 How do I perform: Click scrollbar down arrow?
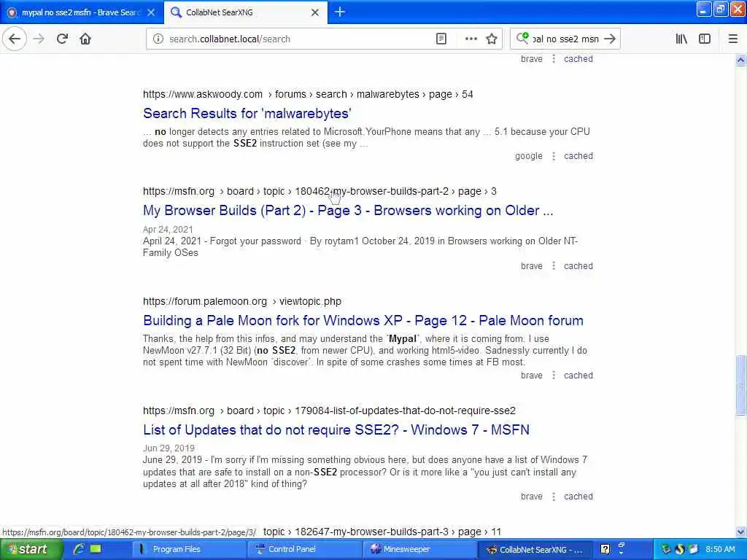pos(741,532)
